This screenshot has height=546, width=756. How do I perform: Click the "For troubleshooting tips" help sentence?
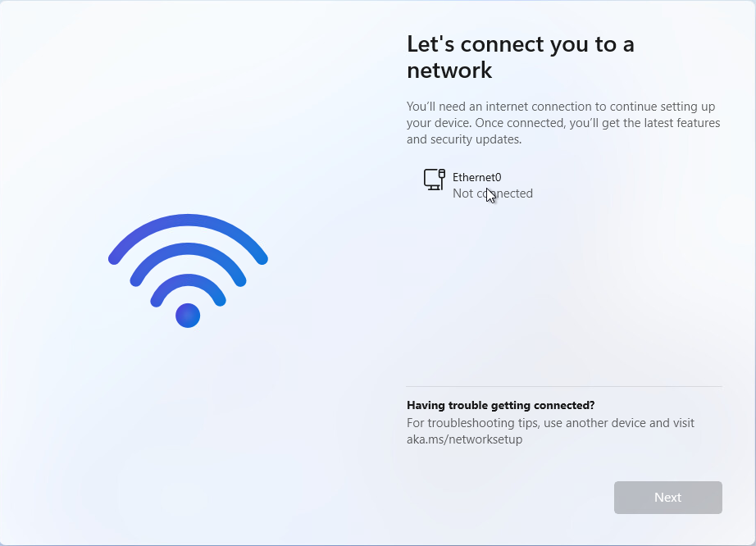pos(550,423)
